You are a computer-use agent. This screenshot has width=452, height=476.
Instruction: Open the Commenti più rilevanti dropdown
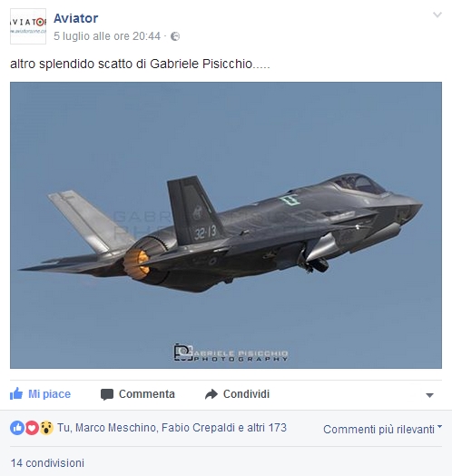(x=382, y=430)
